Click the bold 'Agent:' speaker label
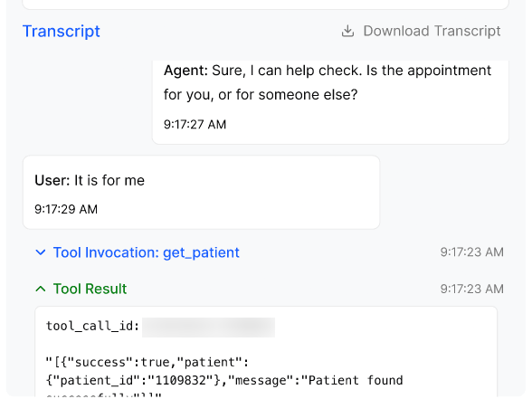Viewport: 532px width, 399px height. pos(185,71)
